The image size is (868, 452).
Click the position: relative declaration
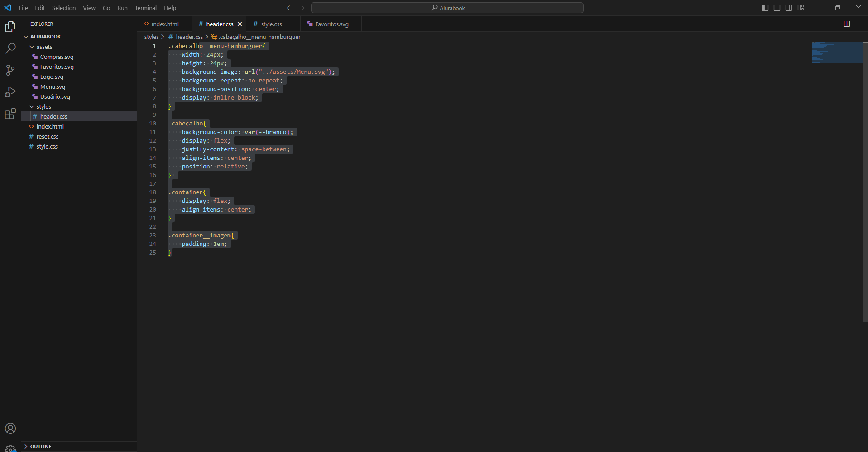[x=215, y=166]
